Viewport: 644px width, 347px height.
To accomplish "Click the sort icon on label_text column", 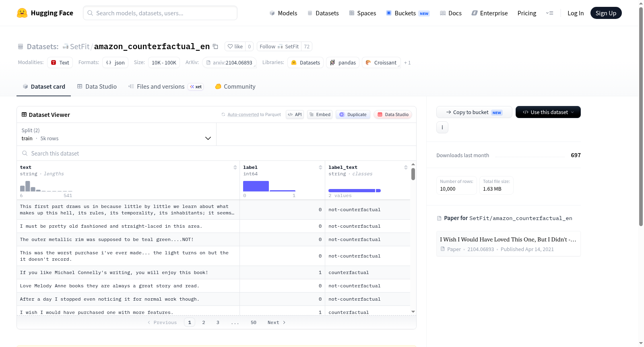I will pos(406,167).
